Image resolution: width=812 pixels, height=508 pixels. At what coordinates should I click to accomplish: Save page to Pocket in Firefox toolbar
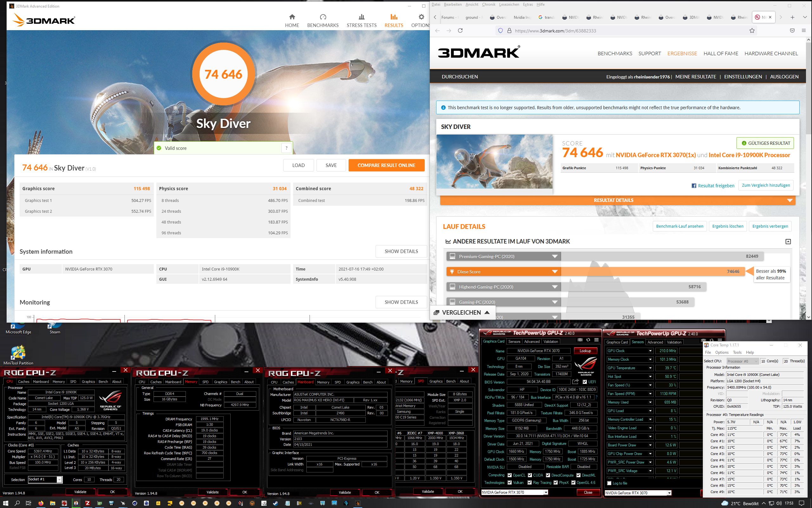click(x=792, y=30)
